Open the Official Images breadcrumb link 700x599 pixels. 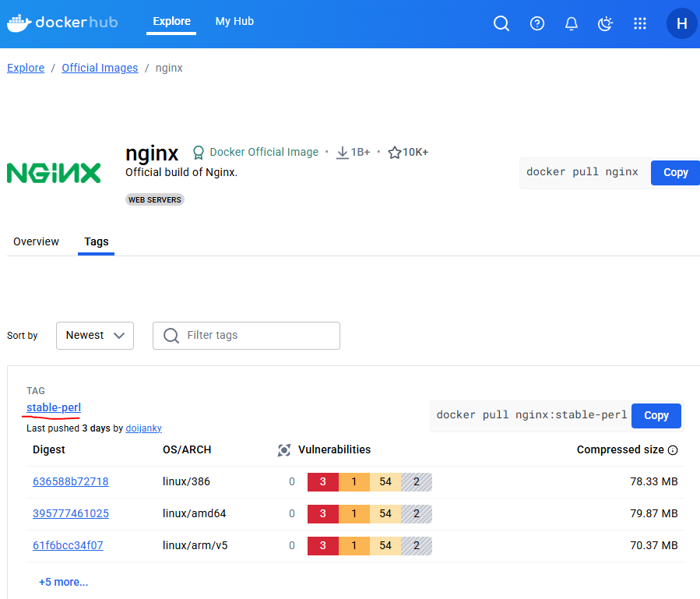(100, 68)
